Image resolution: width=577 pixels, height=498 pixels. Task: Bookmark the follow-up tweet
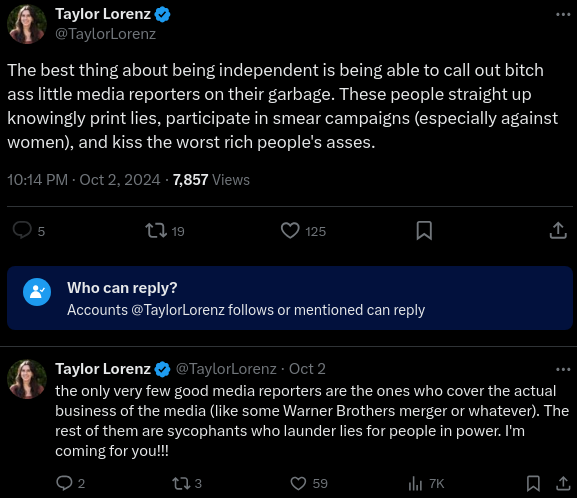[533, 483]
